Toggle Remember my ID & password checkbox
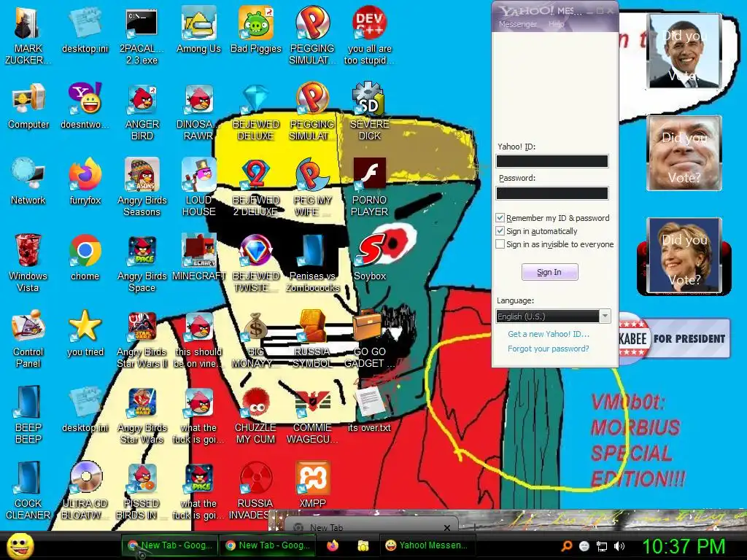The image size is (747, 560). [x=500, y=218]
